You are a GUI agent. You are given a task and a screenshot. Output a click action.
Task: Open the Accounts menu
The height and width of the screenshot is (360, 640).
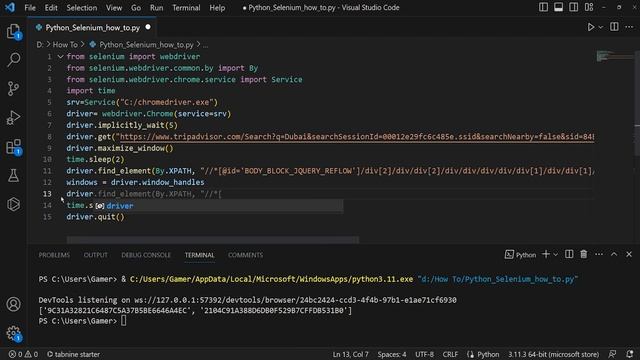coord(13,304)
